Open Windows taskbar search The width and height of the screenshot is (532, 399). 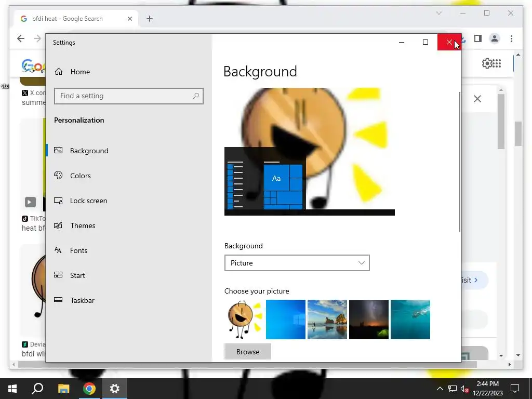click(37, 389)
